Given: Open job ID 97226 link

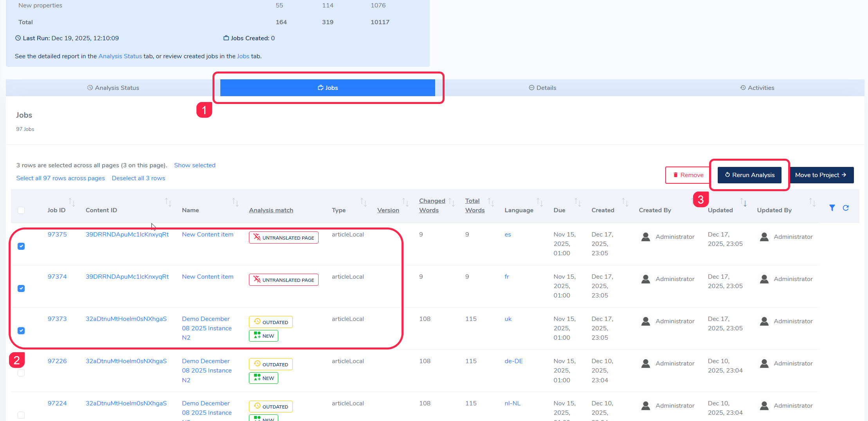Looking at the screenshot, I should click(x=57, y=361).
